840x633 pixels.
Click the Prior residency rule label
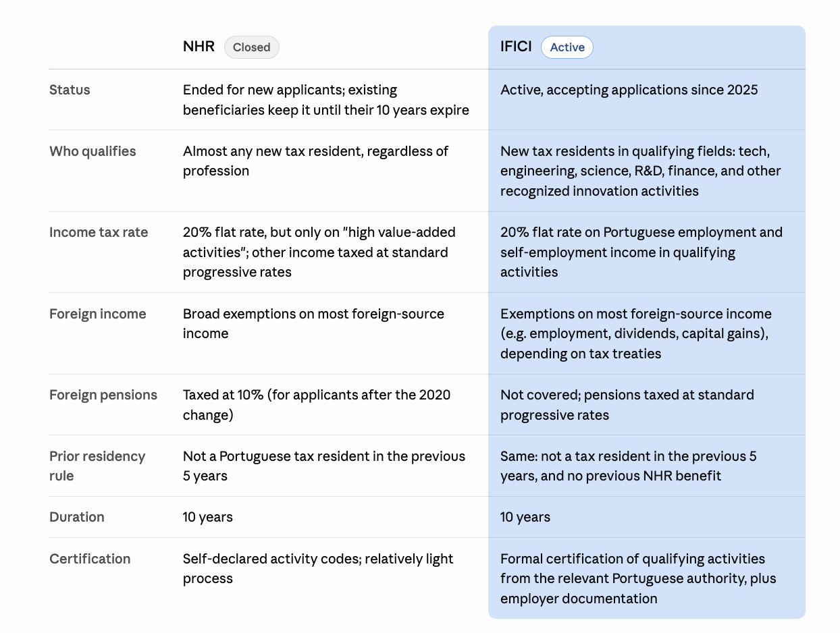97,466
